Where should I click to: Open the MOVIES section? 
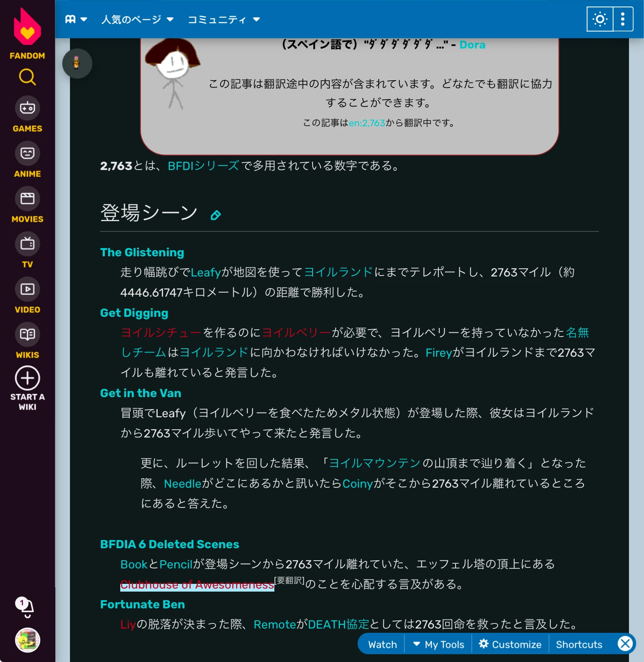click(x=27, y=199)
